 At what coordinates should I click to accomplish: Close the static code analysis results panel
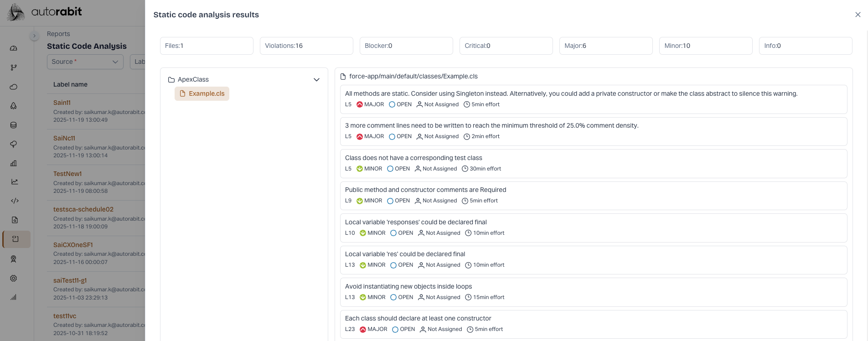[858, 15]
